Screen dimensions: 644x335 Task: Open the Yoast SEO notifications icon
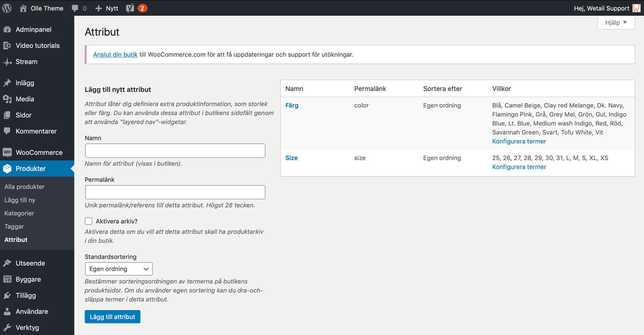point(130,8)
